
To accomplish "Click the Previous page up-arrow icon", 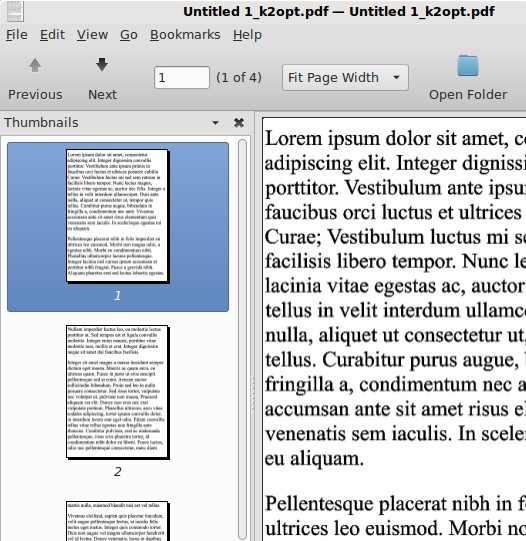I will (35, 65).
